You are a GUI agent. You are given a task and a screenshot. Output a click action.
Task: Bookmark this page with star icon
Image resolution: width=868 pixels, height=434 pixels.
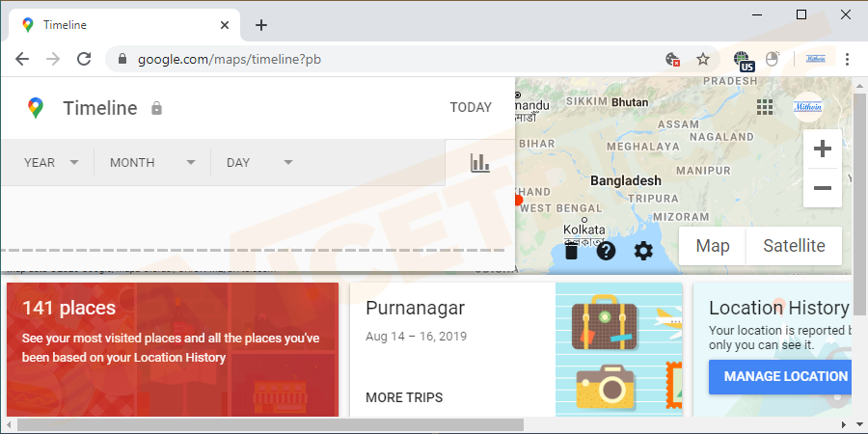tap(703, 59)
